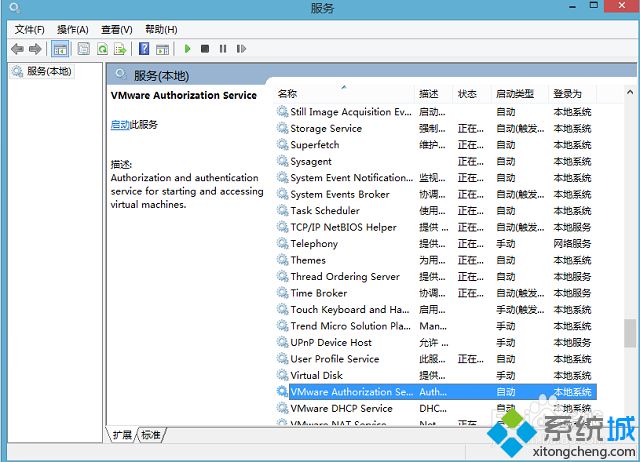
Task: Click the Back arrow toolbar icon
Action: point(17,49)
